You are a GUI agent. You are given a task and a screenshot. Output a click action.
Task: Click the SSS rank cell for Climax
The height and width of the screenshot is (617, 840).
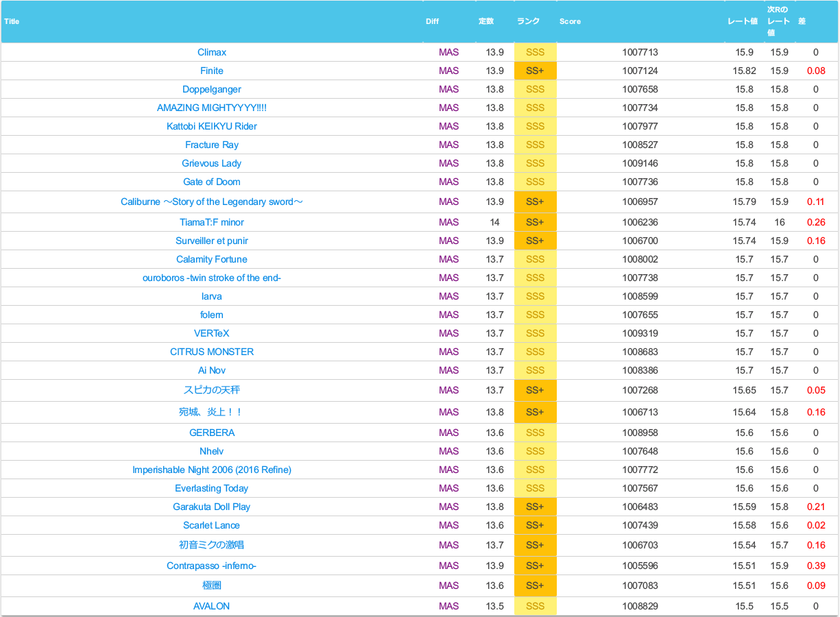(x=535, y=53)
